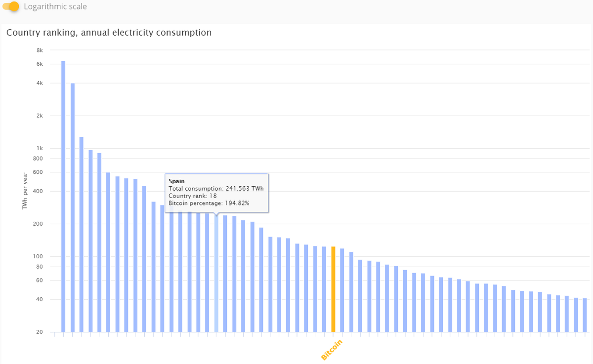Click the "400" y-axis label
The image size is (593, 364).
point(39,191)
